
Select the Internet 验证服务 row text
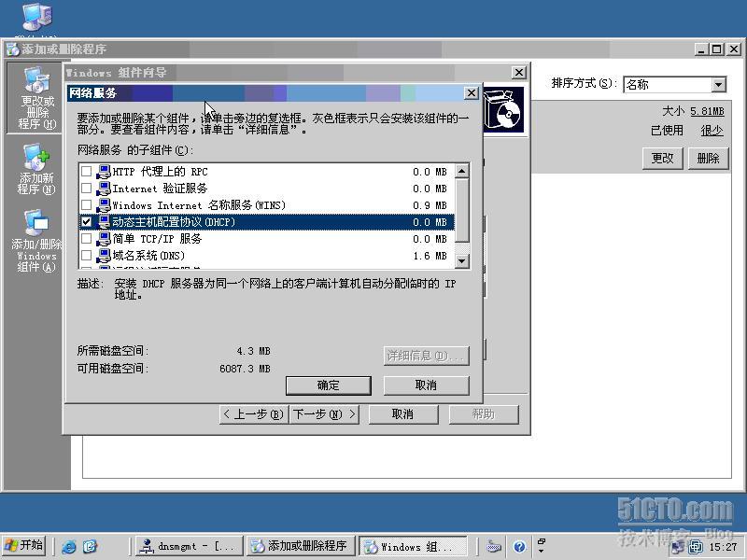[160, 189]
